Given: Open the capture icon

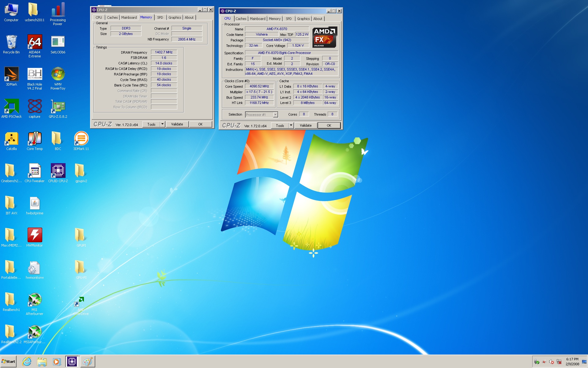Looking at the screenshot, I should pyautogui.click(x=35, y=109).
